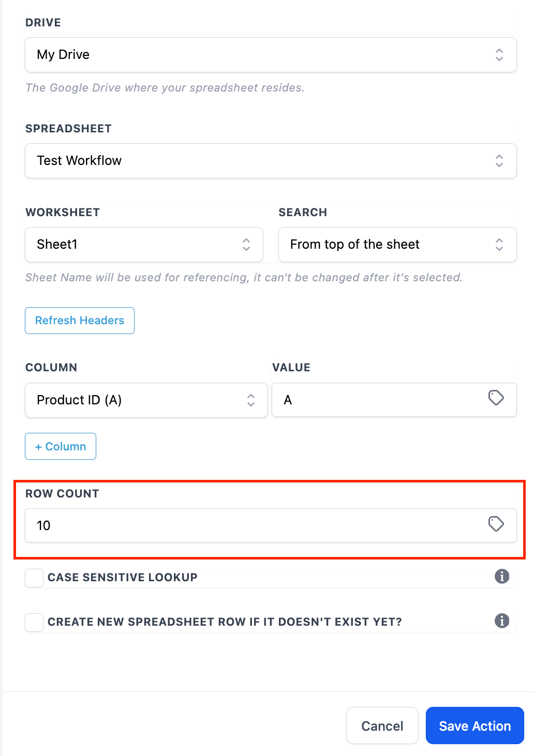Click info icon for Case Sensitive Lookup
The image size is (534, 756).
[501, 576]
